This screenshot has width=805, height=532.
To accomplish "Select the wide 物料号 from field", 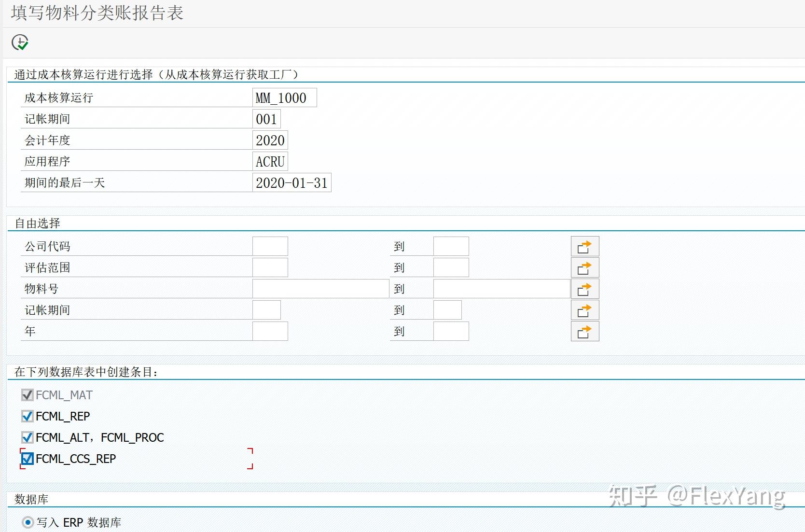I will click(x=320, y=288).
